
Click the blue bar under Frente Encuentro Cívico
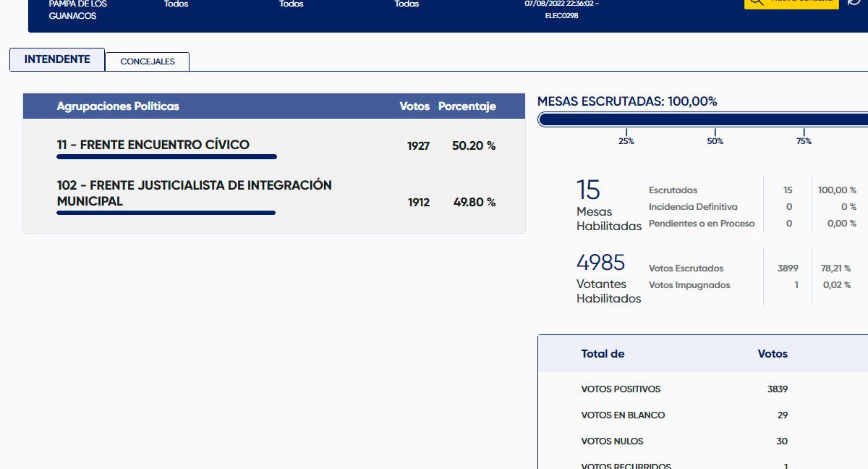pyautogui.click(x=166, y=156)
